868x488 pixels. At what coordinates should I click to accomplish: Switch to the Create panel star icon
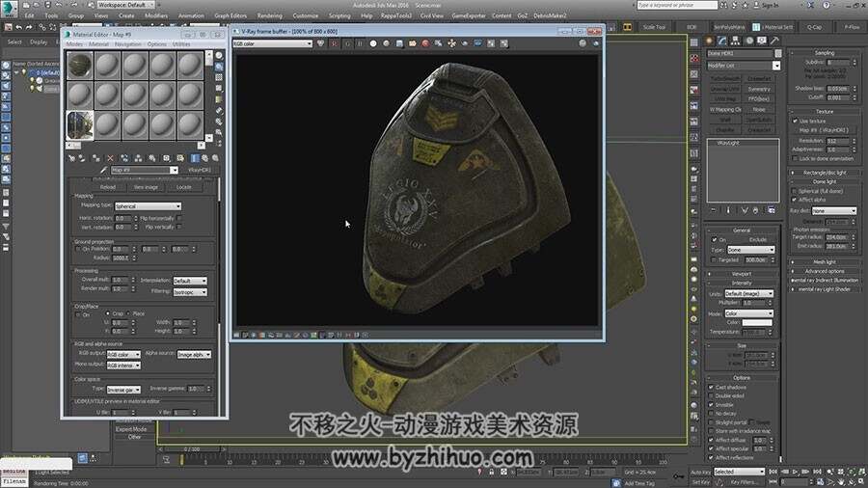click(709, 41)
